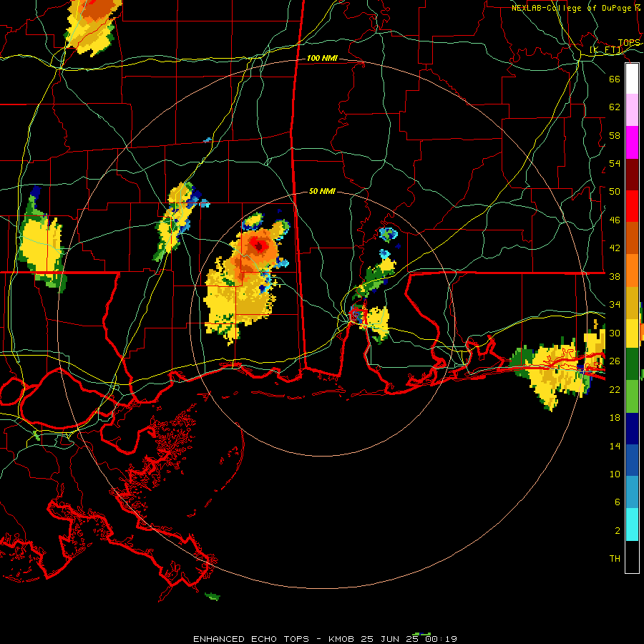Click the dark red maroon legend swatch

coord(632,175)
